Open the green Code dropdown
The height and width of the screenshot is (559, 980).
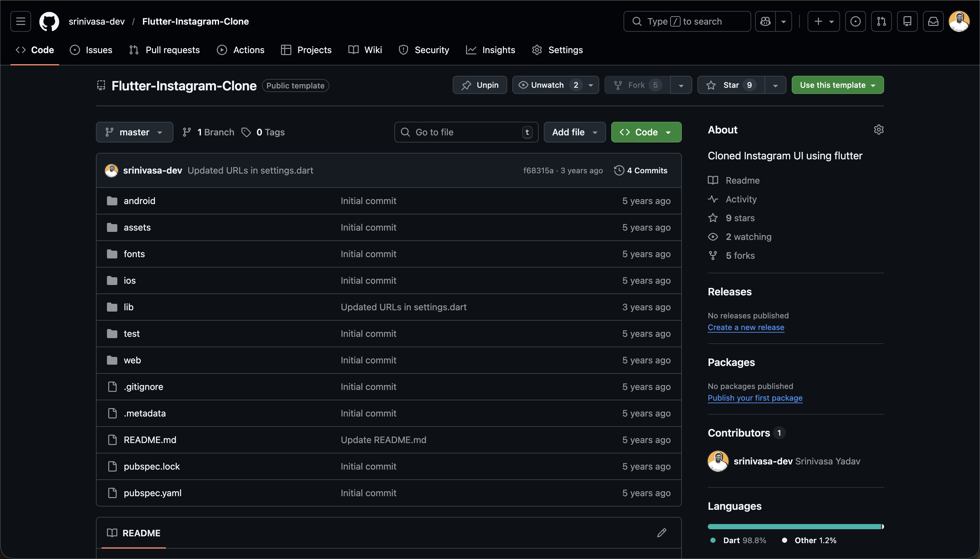[646, 132]
